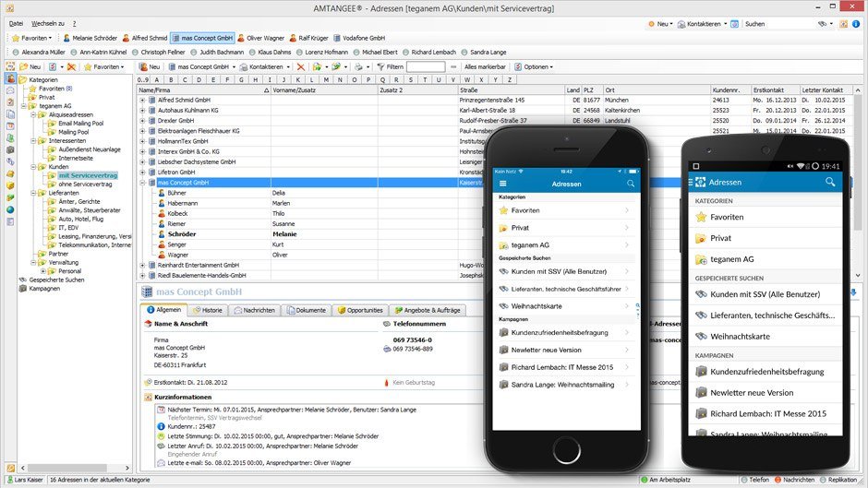
Task: Click the Filtern button
Action: [391, 66]
